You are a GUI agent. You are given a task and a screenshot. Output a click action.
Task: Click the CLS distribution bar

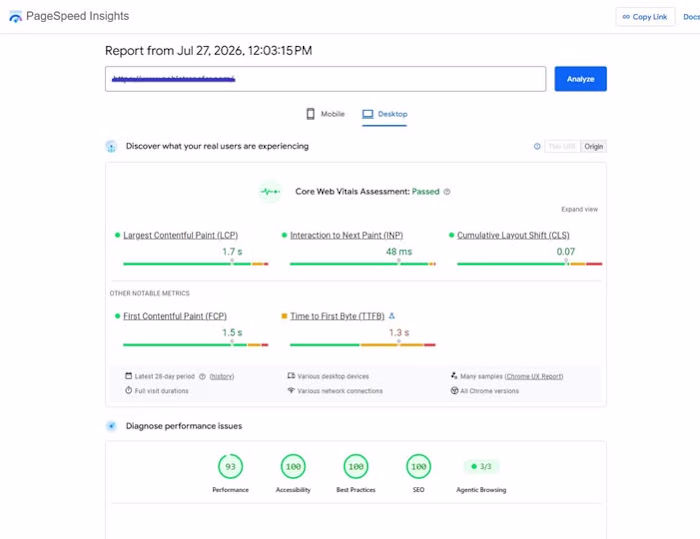529,264
